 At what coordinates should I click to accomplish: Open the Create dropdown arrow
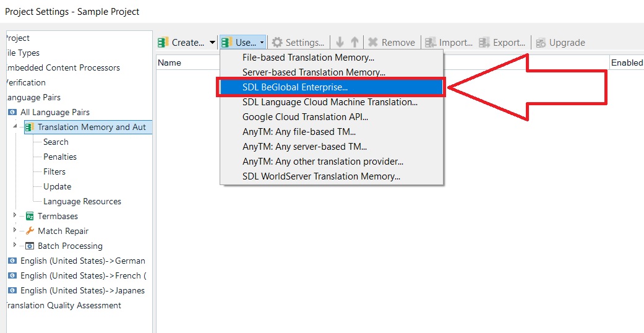pyautogui.click(x=212, y=43)
